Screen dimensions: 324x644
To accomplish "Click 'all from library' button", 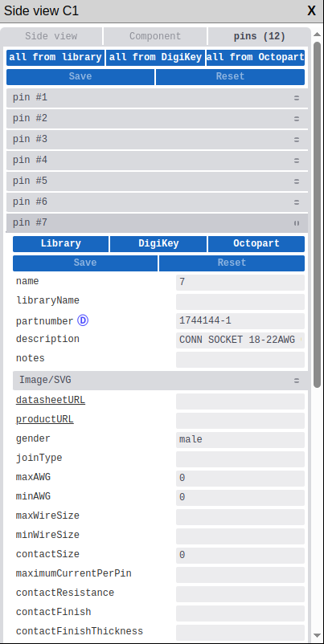I will coord(55,58).
